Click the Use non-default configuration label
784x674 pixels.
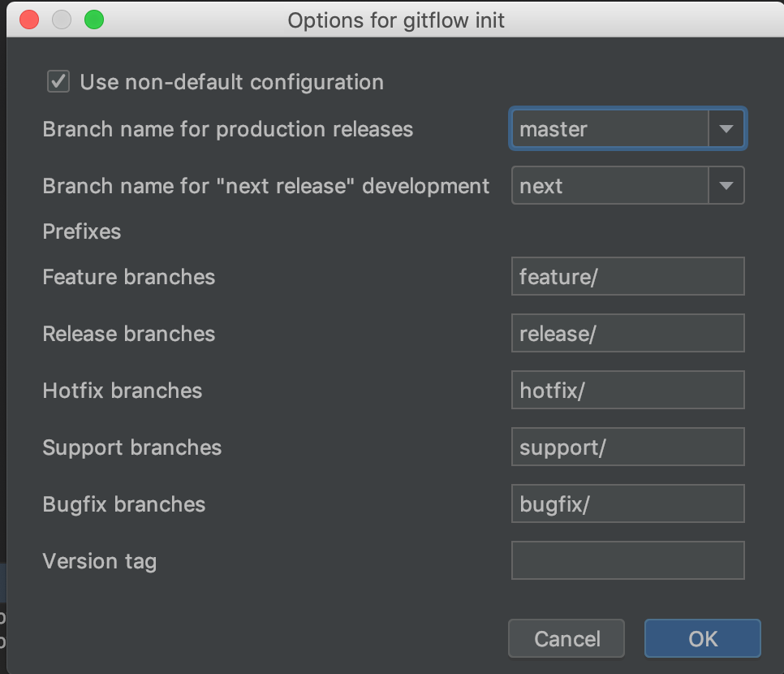click(232, 82)
